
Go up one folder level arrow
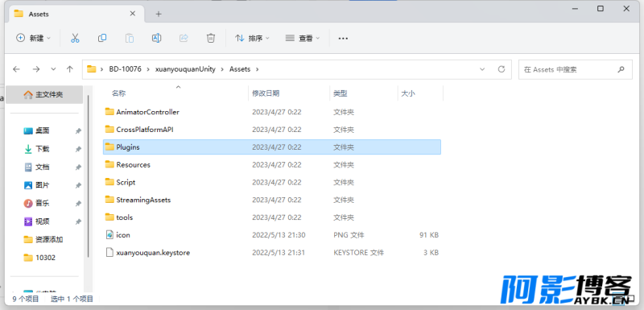70,69
